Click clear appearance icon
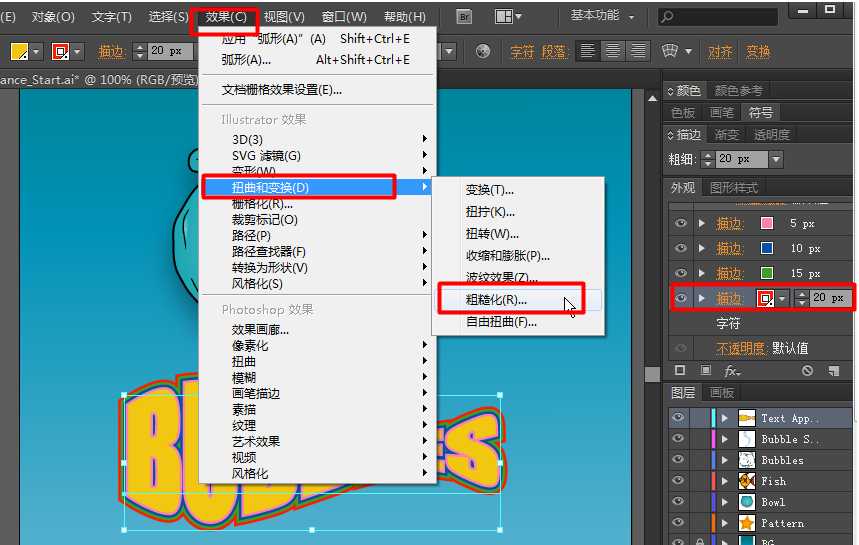The width and height of the screenshot is (859, 545). (x=808, y=371)
